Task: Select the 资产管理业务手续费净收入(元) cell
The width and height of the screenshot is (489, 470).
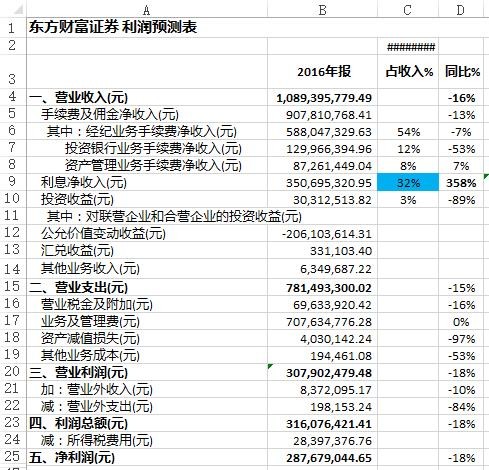Action: [x=147, y=166]
